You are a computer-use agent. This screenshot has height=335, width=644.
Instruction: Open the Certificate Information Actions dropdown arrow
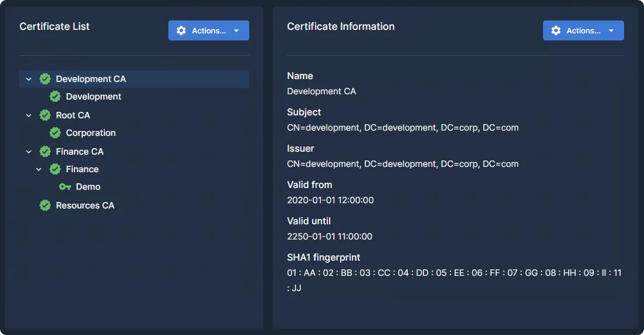(611, 31)
